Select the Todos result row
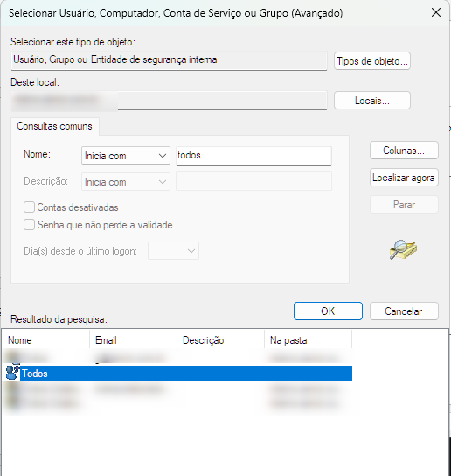Image resolution: width=451 pixels, height=476 pixels. pyautogui.click(x=179, y=373)
